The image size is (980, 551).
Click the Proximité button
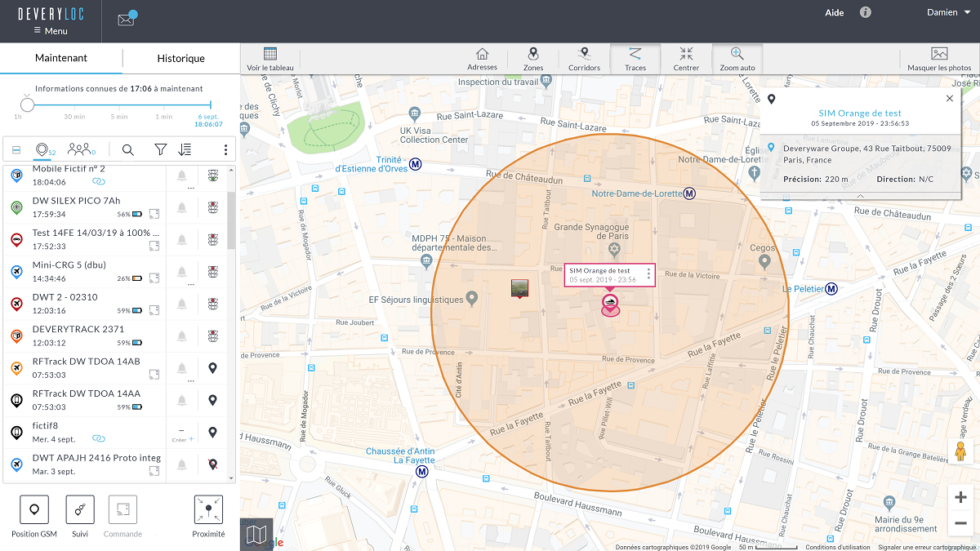(x=209, y=516)
